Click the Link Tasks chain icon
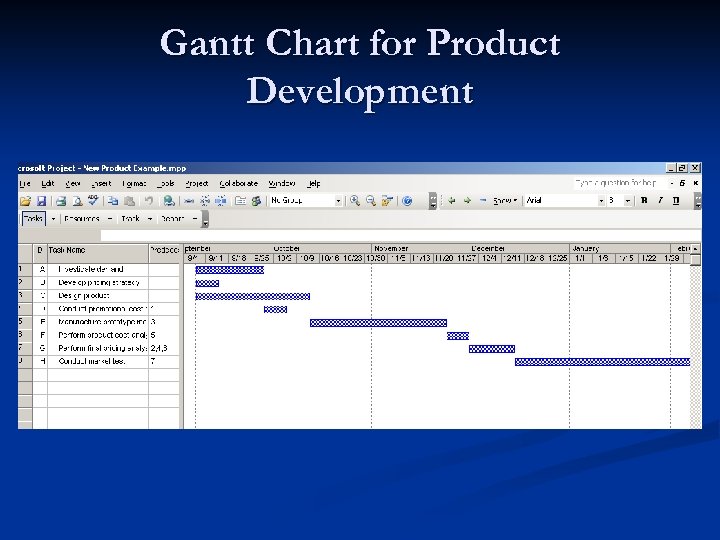720x540 pixels. coord(189,201)
